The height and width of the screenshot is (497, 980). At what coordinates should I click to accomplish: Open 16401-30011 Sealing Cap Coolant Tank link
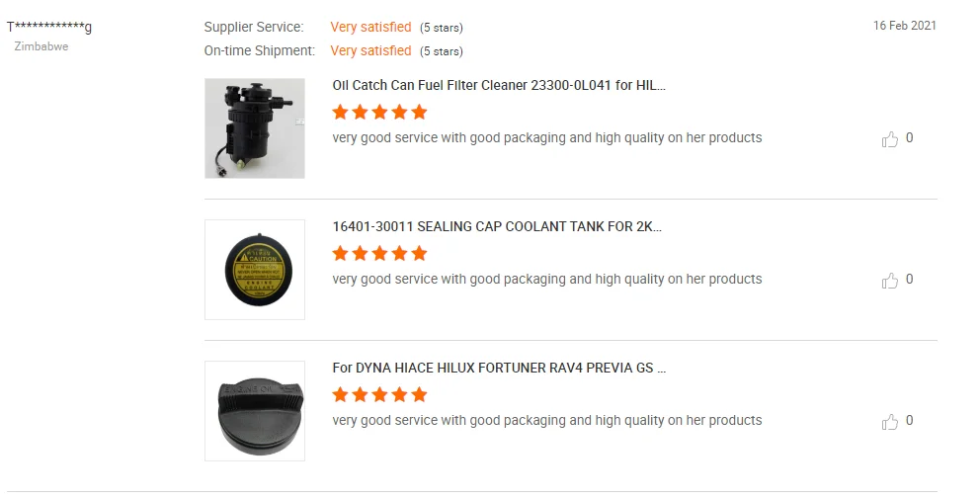497,226
